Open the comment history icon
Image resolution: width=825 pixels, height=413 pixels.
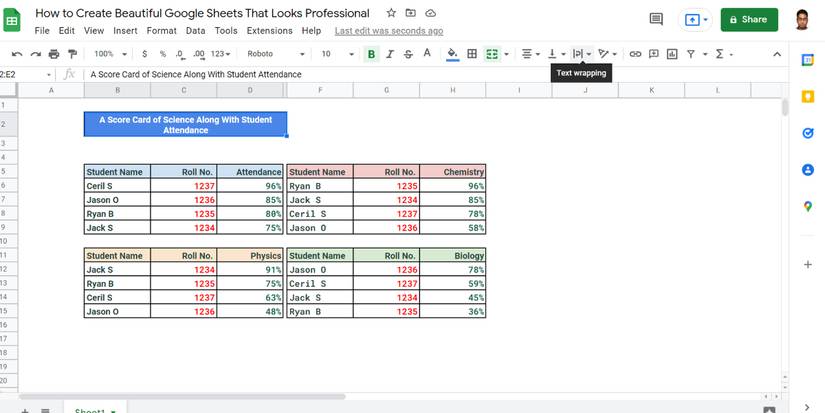coord(656,19)
